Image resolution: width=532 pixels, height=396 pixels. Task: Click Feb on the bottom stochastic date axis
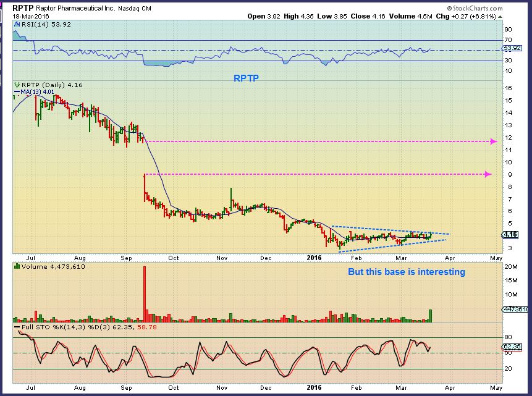pyautogui.click(x=357, y=388)
